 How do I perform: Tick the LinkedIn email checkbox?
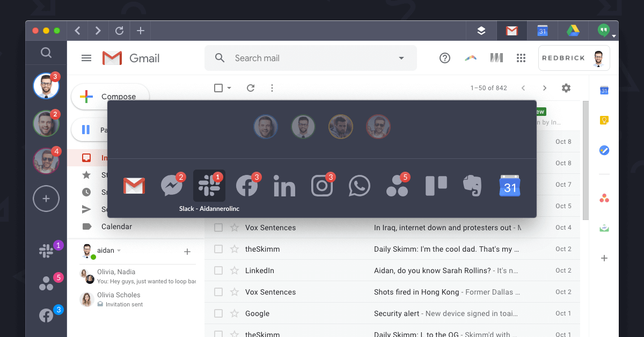coord(218,270)
